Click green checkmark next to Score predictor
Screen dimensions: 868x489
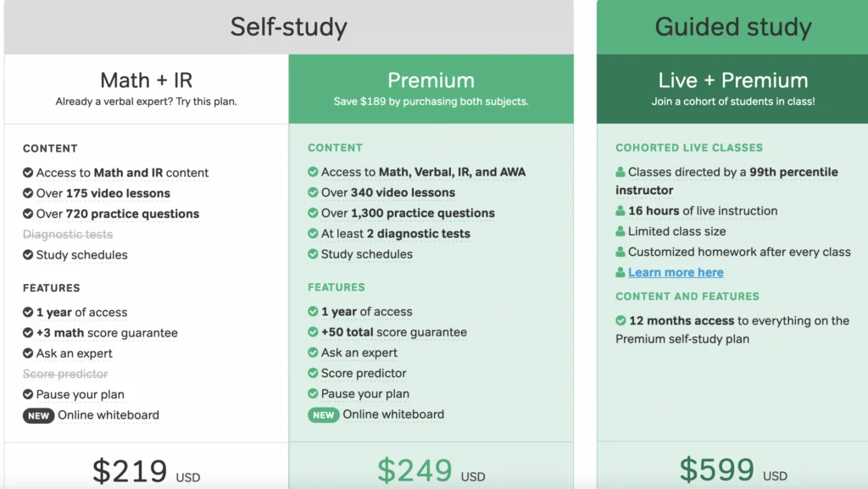(313, 373)
